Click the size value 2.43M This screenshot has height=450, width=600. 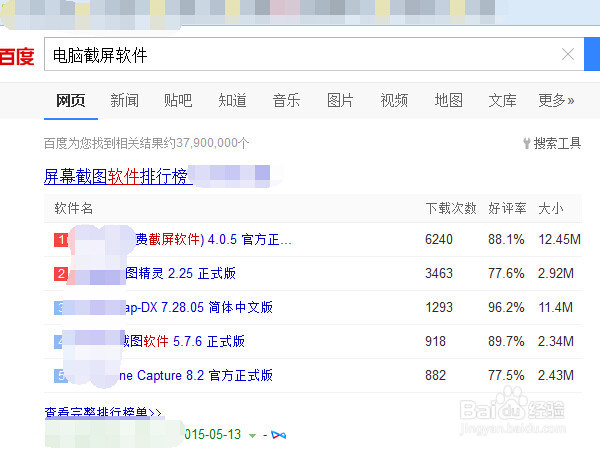click(556, 375)
